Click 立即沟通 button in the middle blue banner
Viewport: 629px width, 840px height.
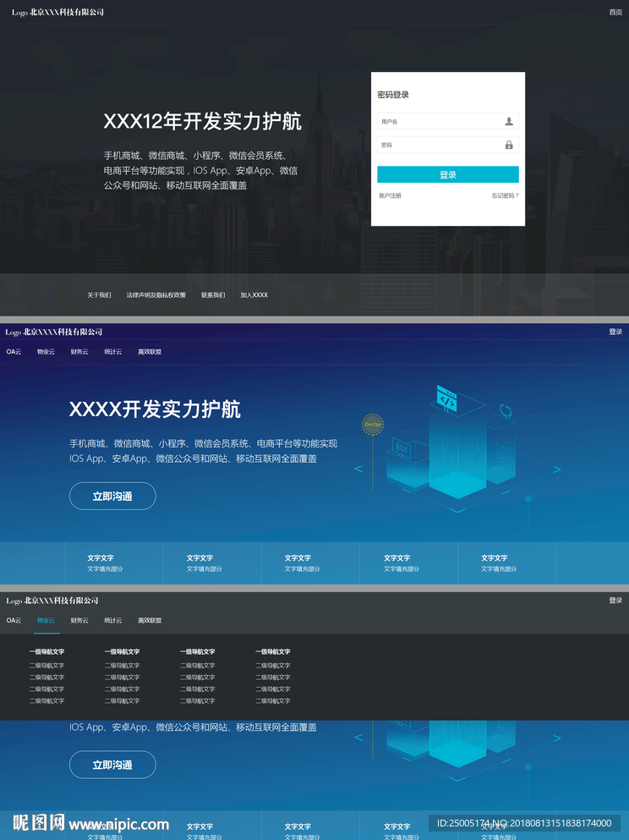[112, 496]
